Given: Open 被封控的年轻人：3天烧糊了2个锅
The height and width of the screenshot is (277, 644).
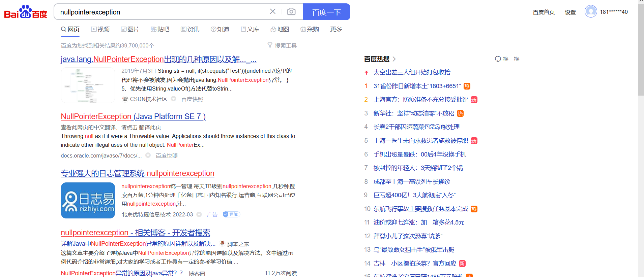Looking at the screenshot, I should (x=418, y=168).
